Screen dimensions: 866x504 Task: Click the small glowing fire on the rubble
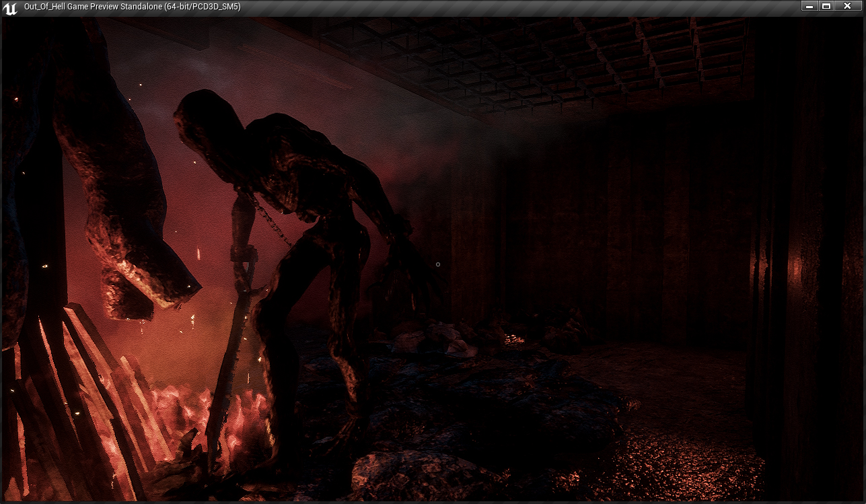coord(513,339)
